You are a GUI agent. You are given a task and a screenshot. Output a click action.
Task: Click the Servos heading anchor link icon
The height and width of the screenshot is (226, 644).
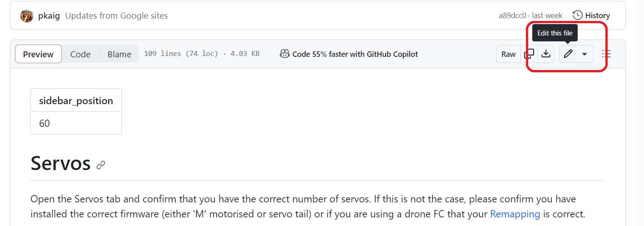[x=101, y=165]
